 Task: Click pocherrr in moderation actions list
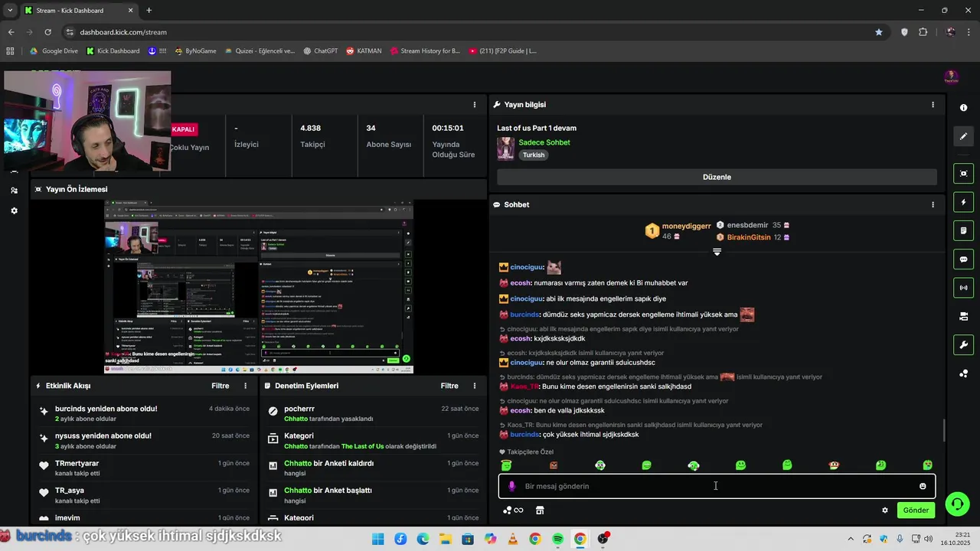coord(299,409)
